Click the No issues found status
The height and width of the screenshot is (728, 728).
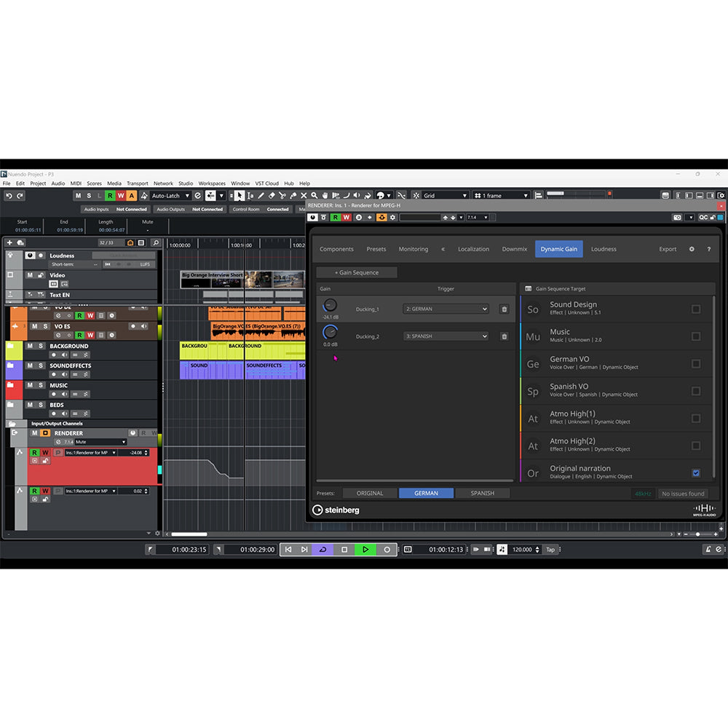(x=683, y=494)
